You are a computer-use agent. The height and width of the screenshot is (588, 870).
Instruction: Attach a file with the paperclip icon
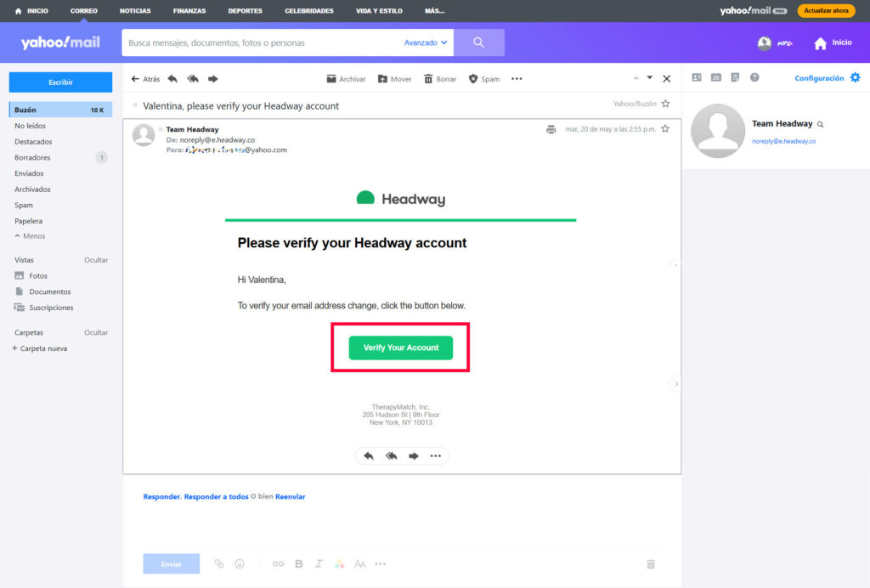point(219,563)
